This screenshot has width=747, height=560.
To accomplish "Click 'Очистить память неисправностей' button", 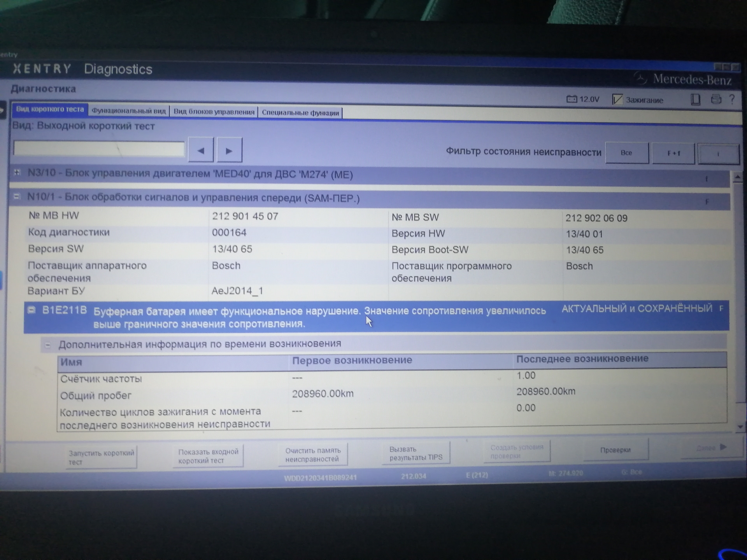I will click(x=313, y=454).
